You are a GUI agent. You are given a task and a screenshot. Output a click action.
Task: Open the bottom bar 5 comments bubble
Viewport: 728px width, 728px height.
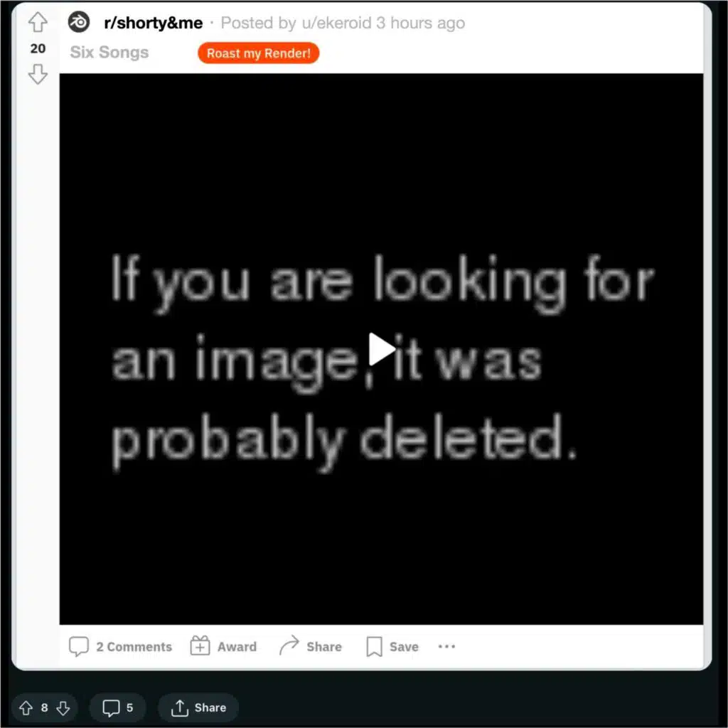(x=117, y=708)
